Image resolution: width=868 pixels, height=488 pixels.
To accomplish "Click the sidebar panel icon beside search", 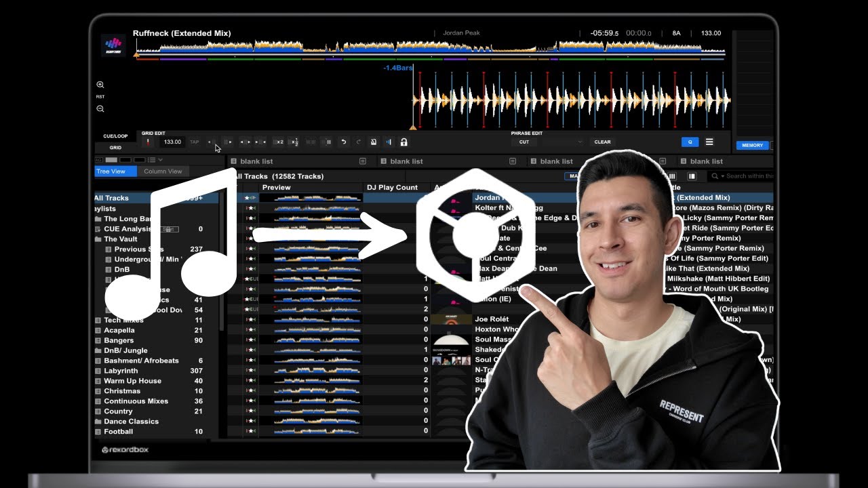I will pos(692,176).
